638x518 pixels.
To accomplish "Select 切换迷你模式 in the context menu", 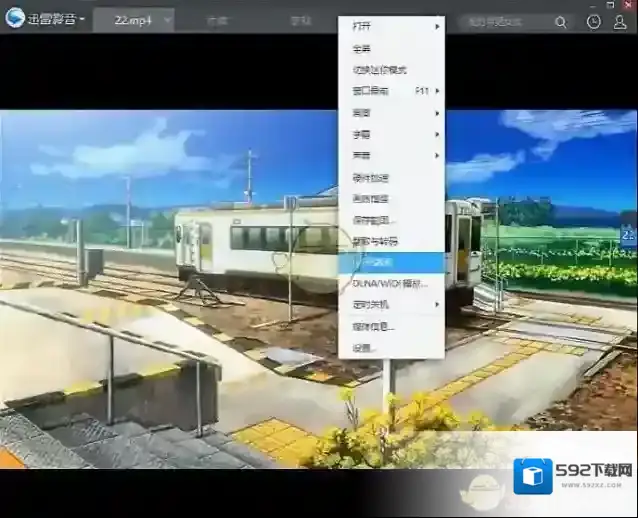I will (x=379, y=70).
